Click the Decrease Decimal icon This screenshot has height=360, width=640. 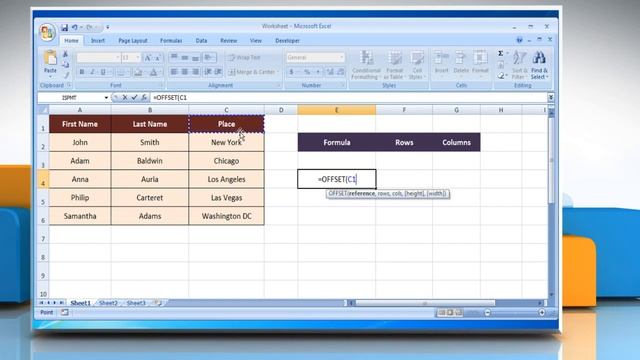tap(340, 72)
